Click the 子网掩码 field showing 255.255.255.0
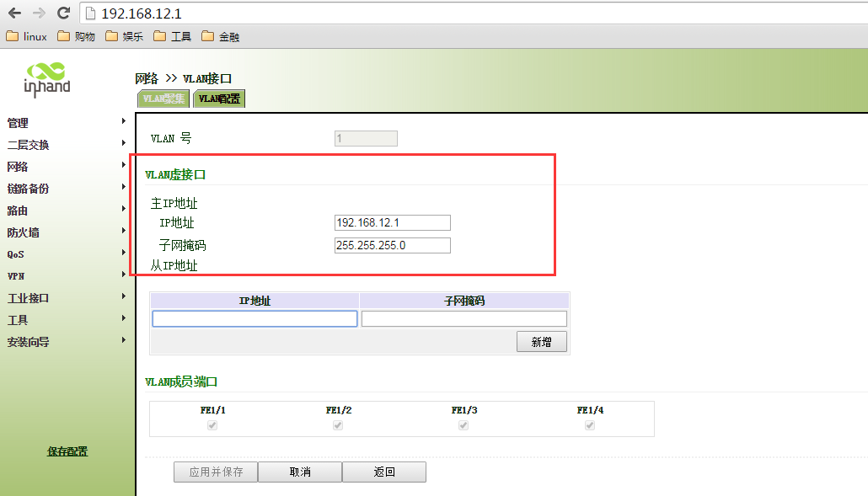Screen dimensions: 868x496 [392, 245]
